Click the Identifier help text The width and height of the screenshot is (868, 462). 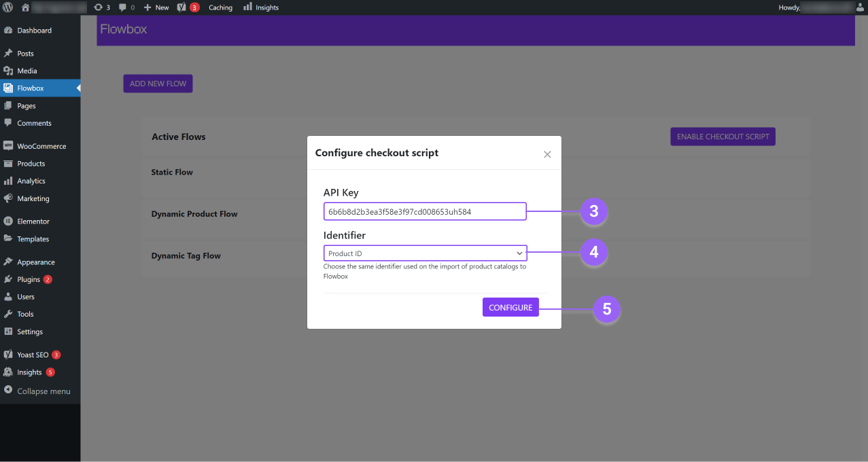(x=425, y=271)
